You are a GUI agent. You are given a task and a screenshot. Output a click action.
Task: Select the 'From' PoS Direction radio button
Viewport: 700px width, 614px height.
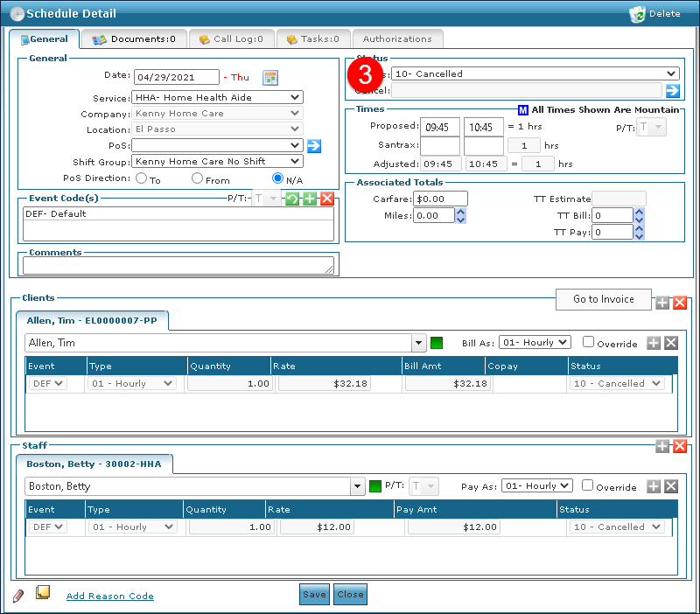pos(198,178)
